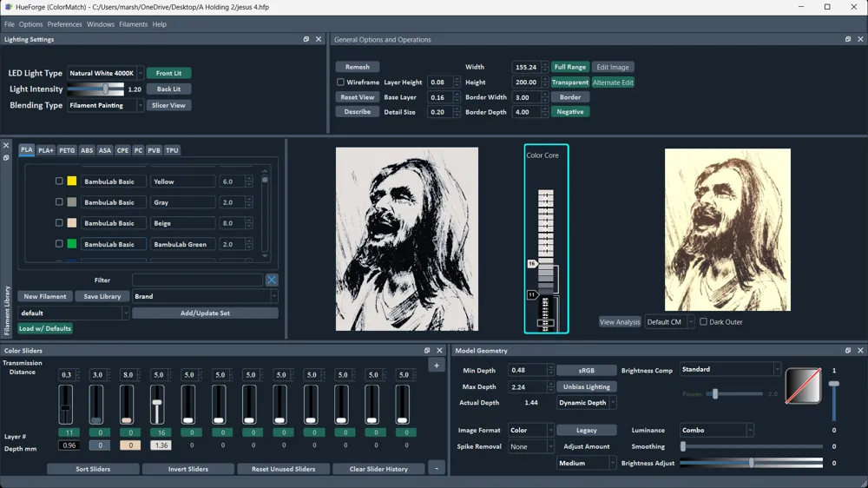Toggle the Negative option
Screen dimensions: 868x488
(570, 112)
